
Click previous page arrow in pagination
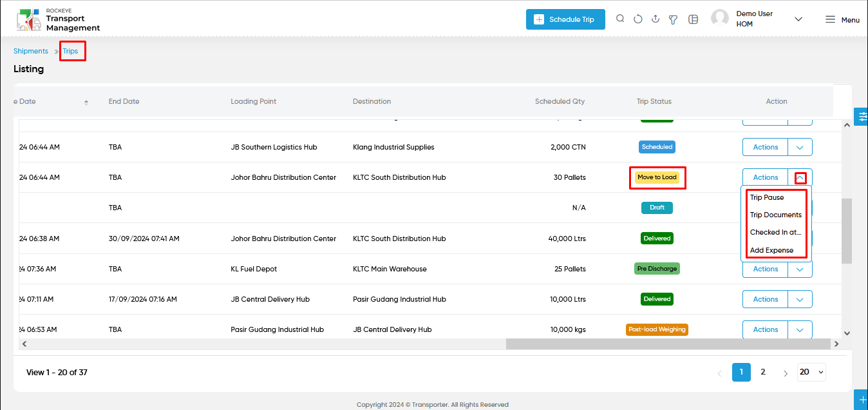719,373
